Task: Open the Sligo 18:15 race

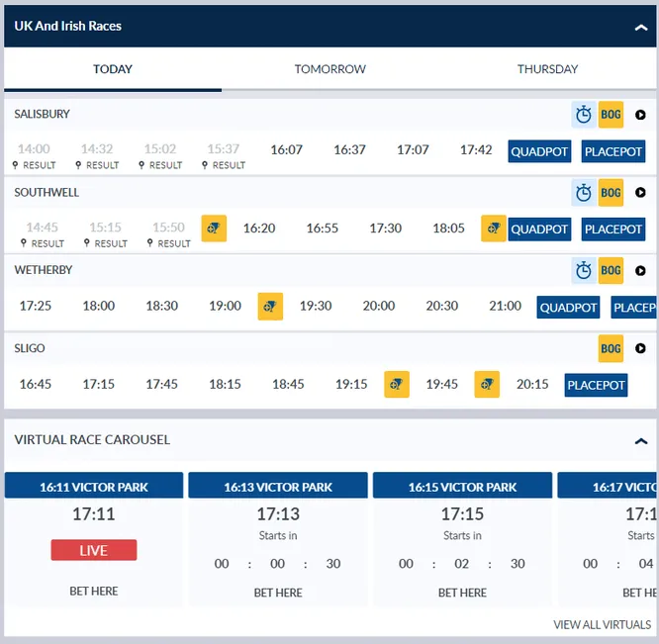Action: click(225, 384)
